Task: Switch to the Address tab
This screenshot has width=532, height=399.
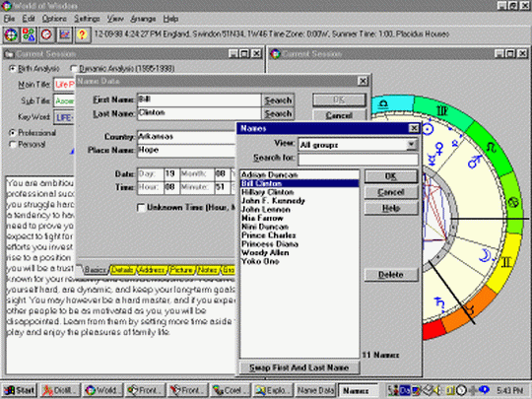Action: pyautogui.click(x=152, y=270)
